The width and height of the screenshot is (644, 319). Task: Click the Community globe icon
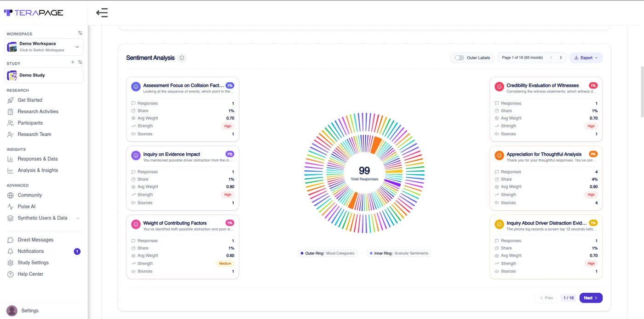pos(10,195)
